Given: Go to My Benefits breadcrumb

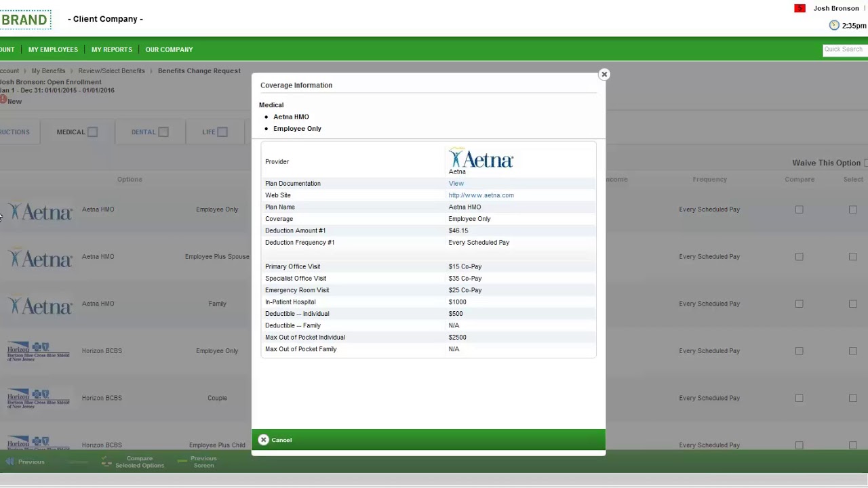Looking at the screenshot, I should [48, 70].
